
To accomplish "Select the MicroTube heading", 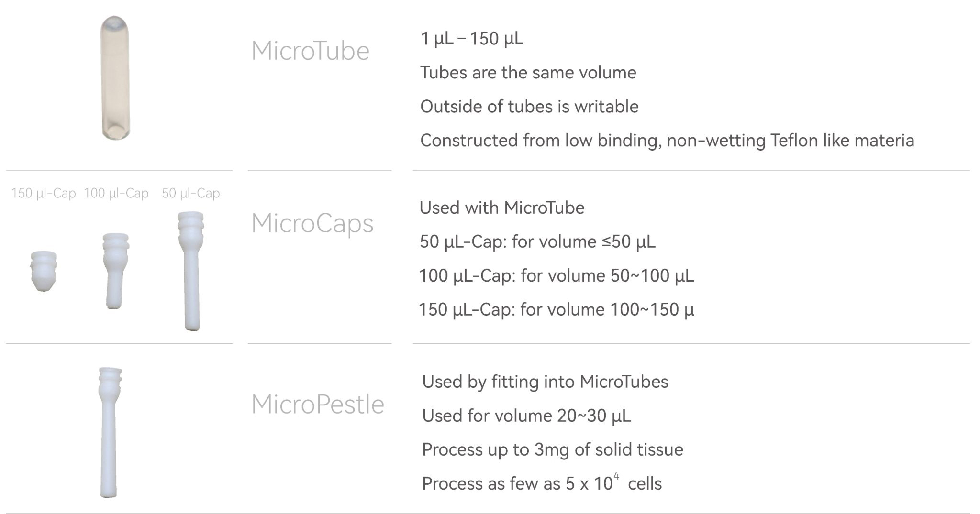I will tap(310, 51).
